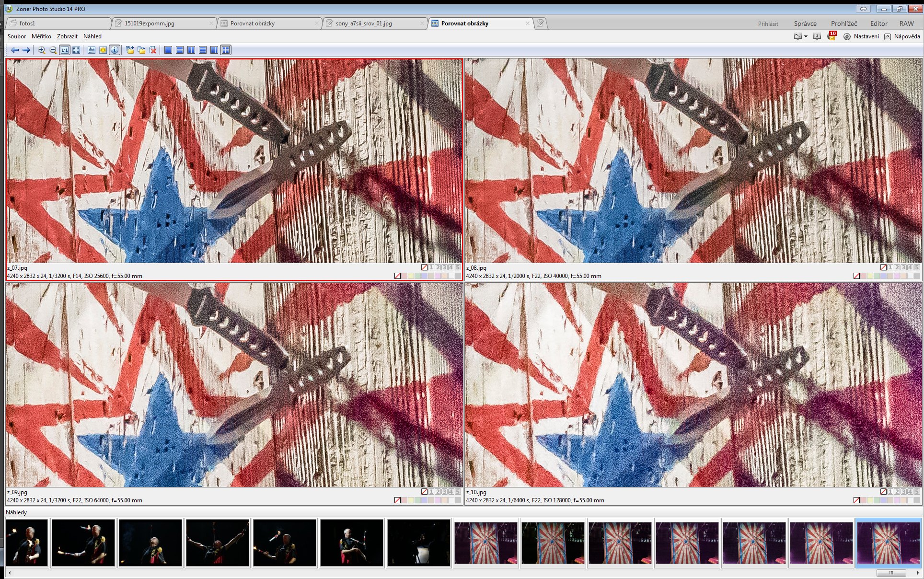Switch to the sony_a7sii_srov_01.jpg tab

pyautogui.click(x=364, y=23)
